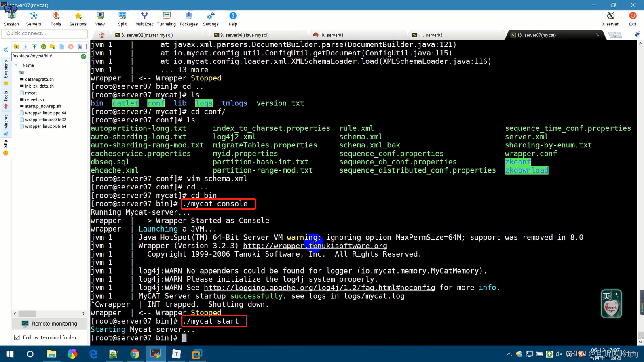Toggle the Follow terminal folder checkbox

[x=17, y=337]
